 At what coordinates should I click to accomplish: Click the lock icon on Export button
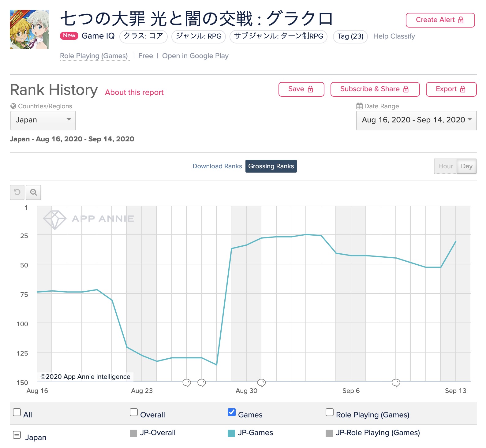tap(463, 89)
